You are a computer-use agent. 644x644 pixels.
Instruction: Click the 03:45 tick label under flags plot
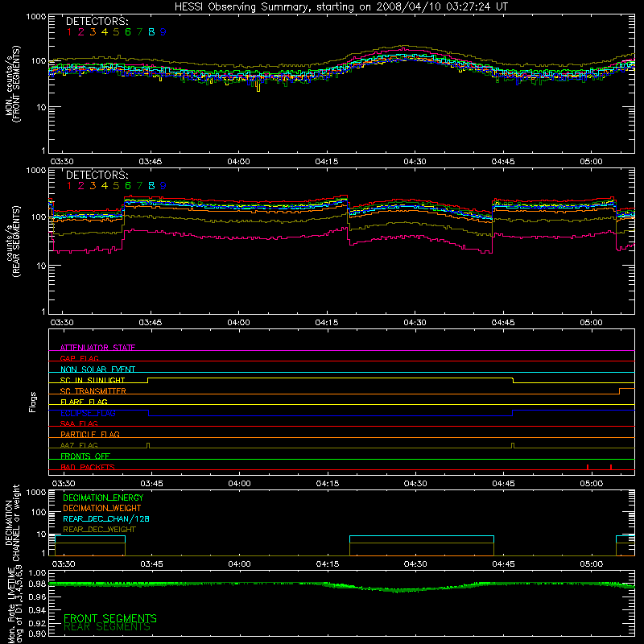pyautogui.click(x=151, y=484)
